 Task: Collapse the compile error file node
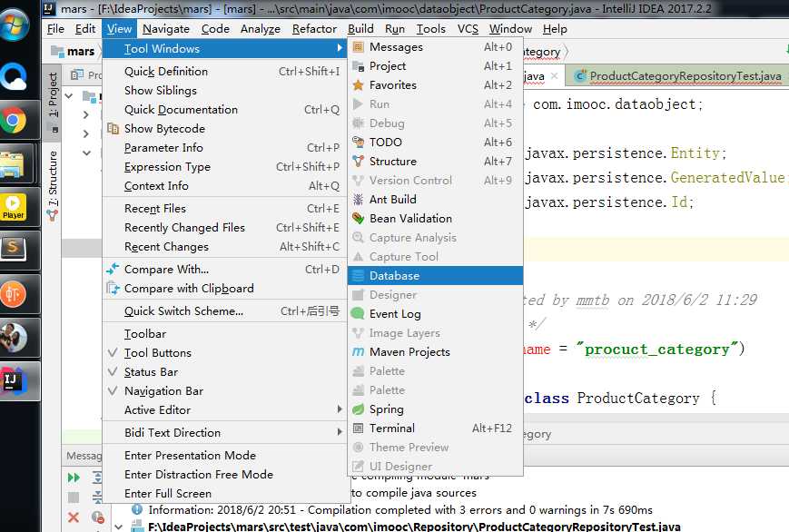(x=119, y=527)
